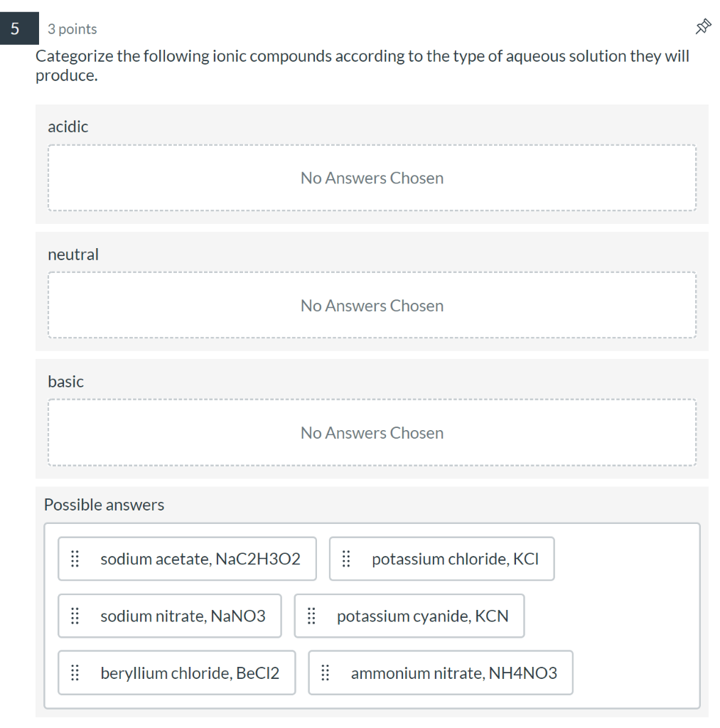
Task: Click the drag handle beside potassium cyanide, KCN
Action: tap(311, 616)
